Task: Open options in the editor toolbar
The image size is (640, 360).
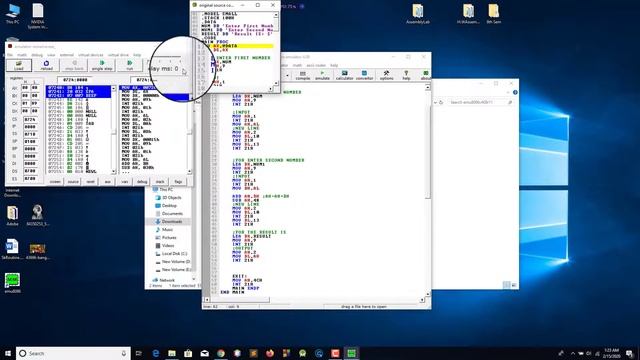Action: pos(387,75)
